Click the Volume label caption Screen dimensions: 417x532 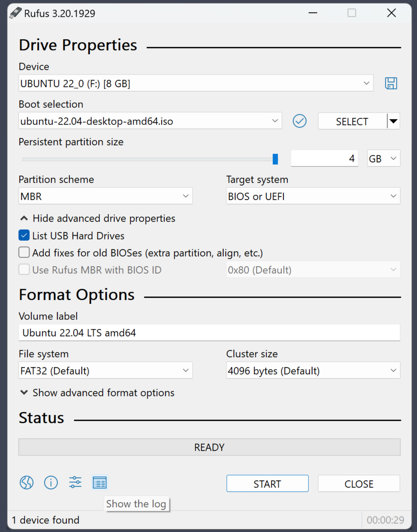tap(48, 316)
